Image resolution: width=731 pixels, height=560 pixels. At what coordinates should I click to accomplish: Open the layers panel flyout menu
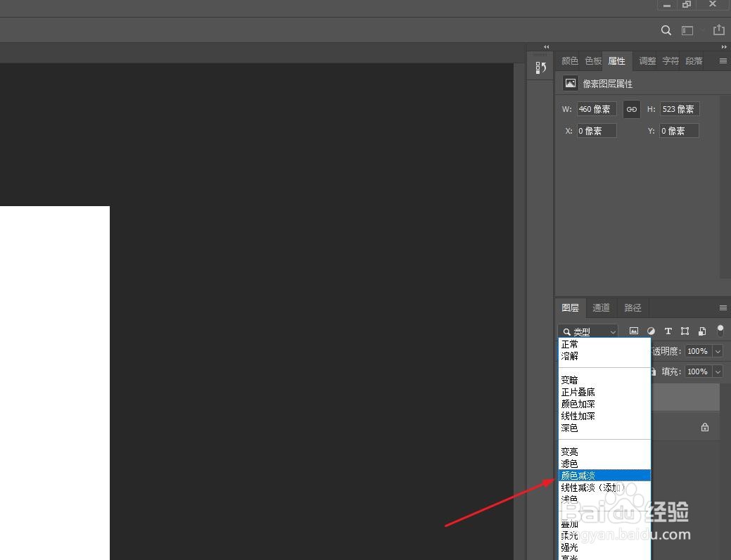[x=723, y=307]
